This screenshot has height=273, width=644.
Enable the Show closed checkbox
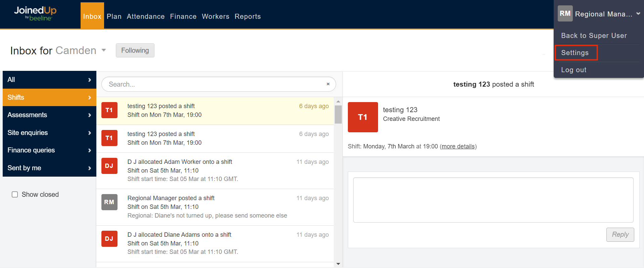pos(15,194)
